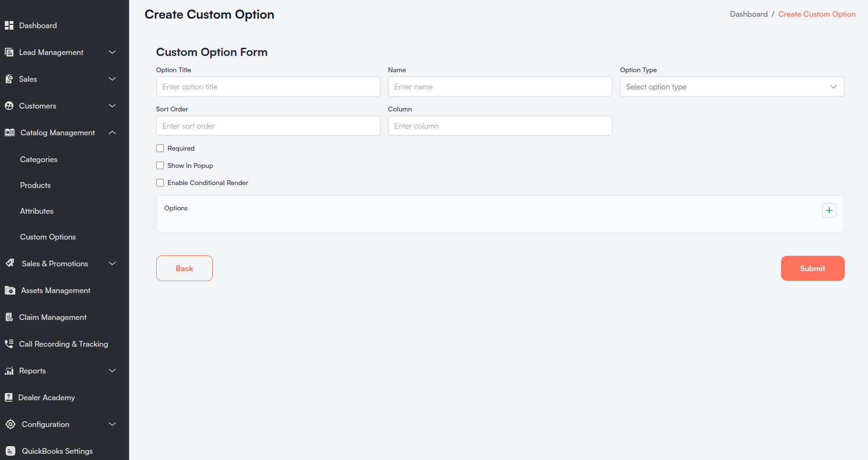Click the Create Custom Option breadcrumb
This screenshot has height=460, width=868.
(817, 14)
